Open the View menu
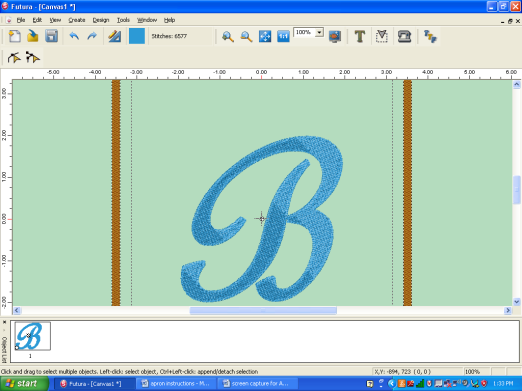 pyautogui.click(x=55, y=20)
